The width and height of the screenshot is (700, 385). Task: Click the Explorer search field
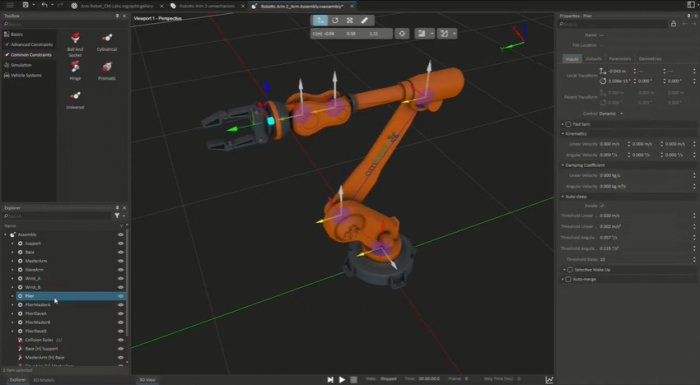pyautogui.click(x=57, y=216)
